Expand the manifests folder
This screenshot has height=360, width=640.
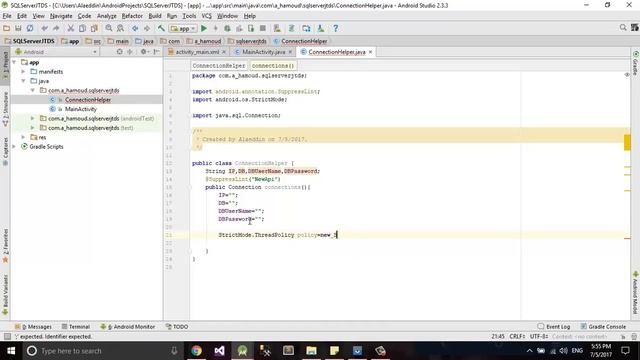(23, 71)
